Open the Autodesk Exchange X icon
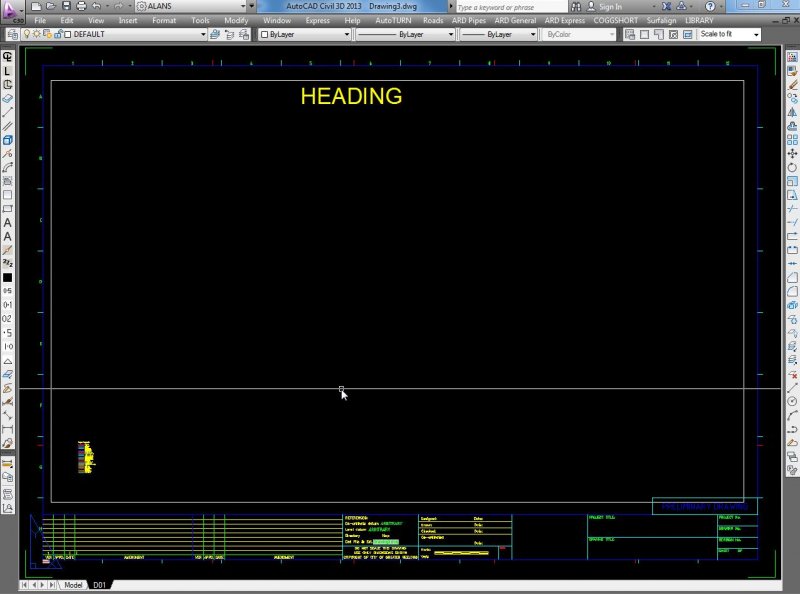The height and width of the screenshot is (594, 800). pyautogui.click(x=666, y=7)
